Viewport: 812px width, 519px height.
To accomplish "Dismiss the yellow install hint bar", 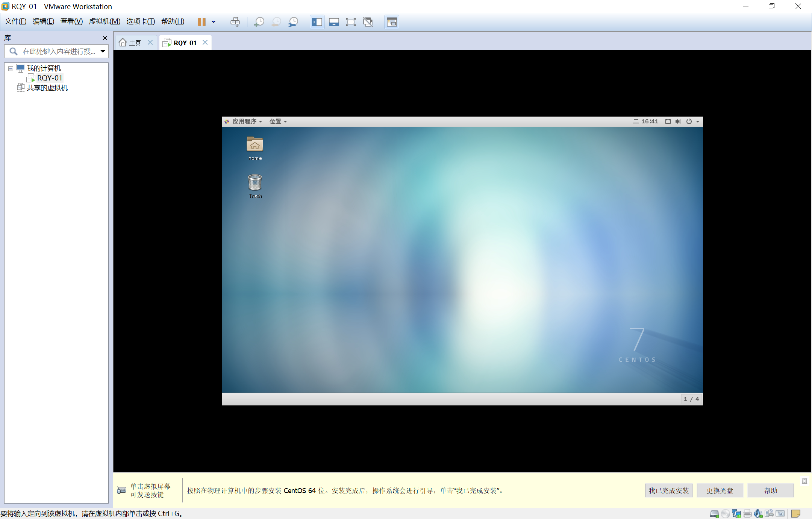I will (804, 481).
